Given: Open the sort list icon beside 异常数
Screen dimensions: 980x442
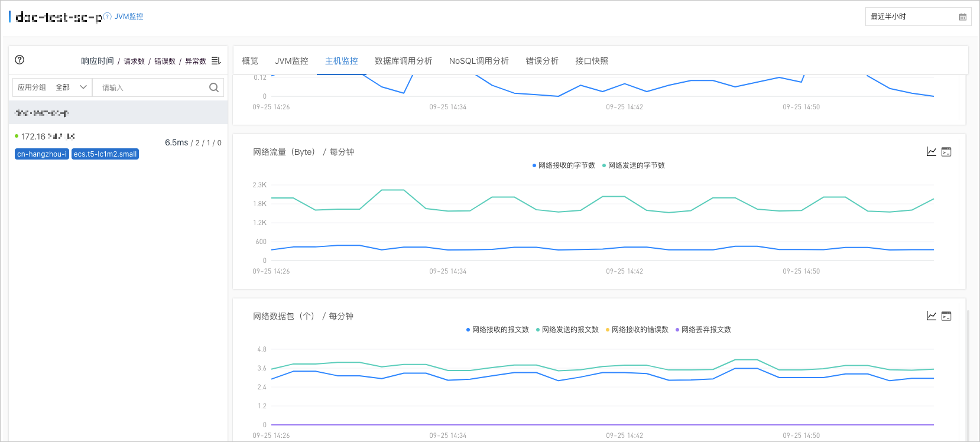Looking at the screenshot, I should [216, 61].
